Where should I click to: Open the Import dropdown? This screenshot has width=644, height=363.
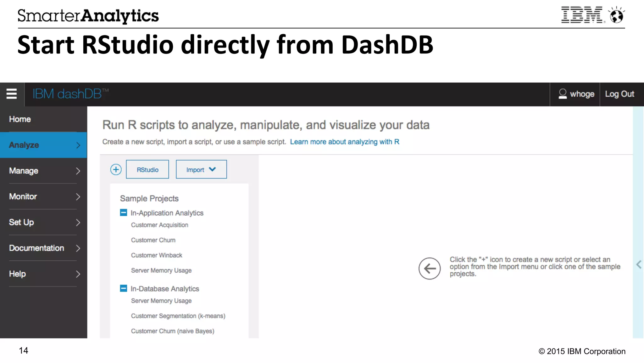pyautogui.click(x=201, y=169)
